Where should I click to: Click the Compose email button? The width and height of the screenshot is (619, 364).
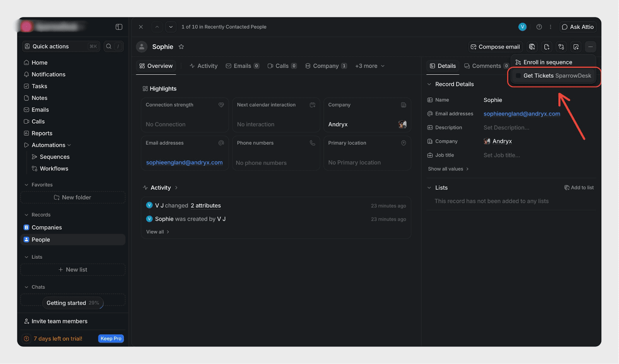coord(495,47)
